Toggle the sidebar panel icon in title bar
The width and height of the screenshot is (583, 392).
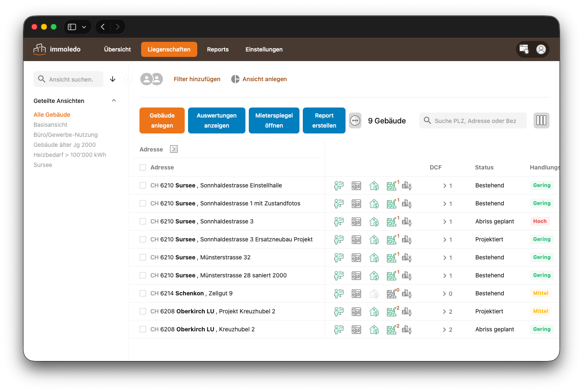pos(72,27)
